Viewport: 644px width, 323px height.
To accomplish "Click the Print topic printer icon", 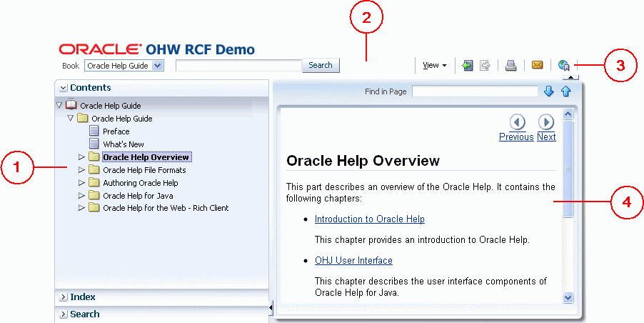I will pyautogui.click(x=511, y=65).
